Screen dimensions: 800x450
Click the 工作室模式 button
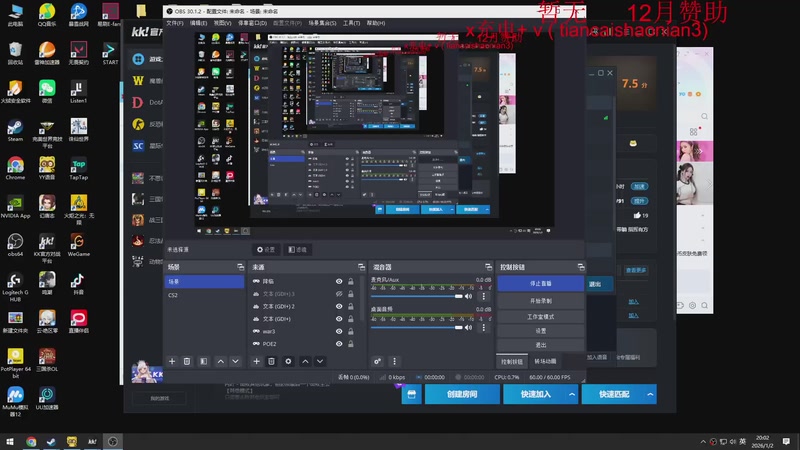[x=540, y=316]
